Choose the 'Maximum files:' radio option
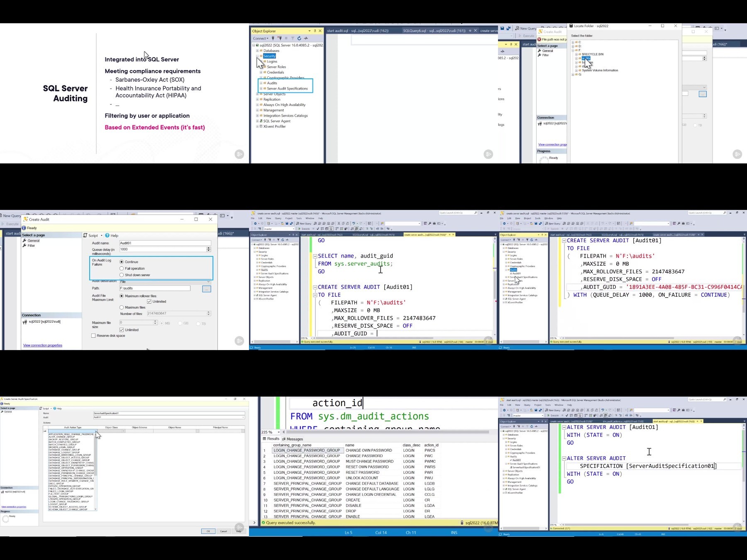The height and width of the screenshot is (560, 747). [x=122, y=307]
